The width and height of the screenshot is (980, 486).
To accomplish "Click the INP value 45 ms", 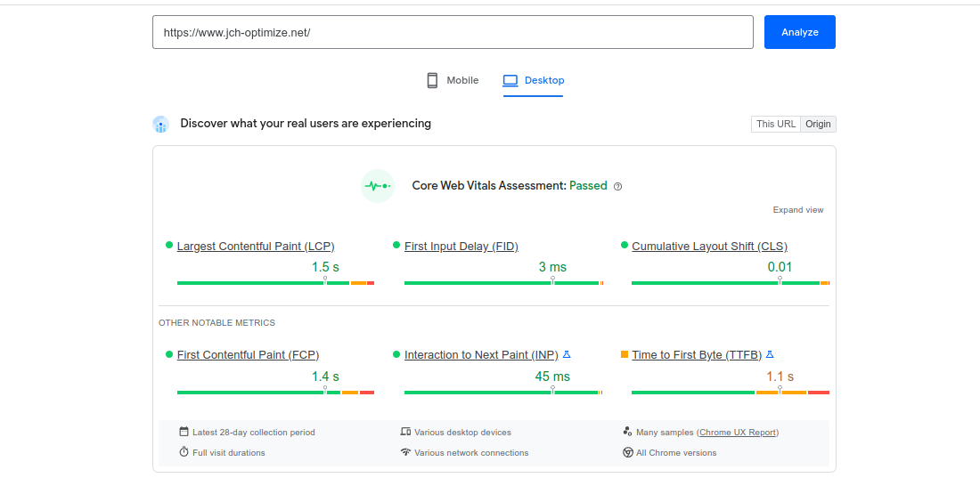I will (552, 377).
